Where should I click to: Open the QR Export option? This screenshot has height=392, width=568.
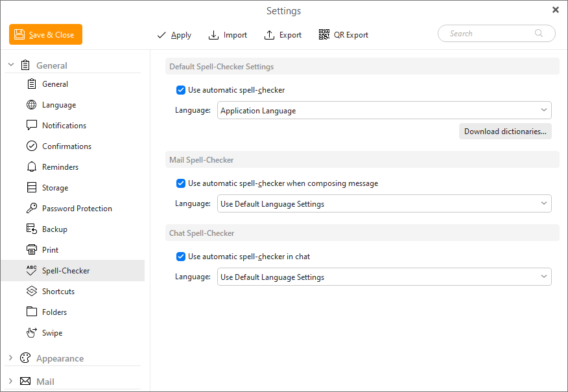click(343, 35)
